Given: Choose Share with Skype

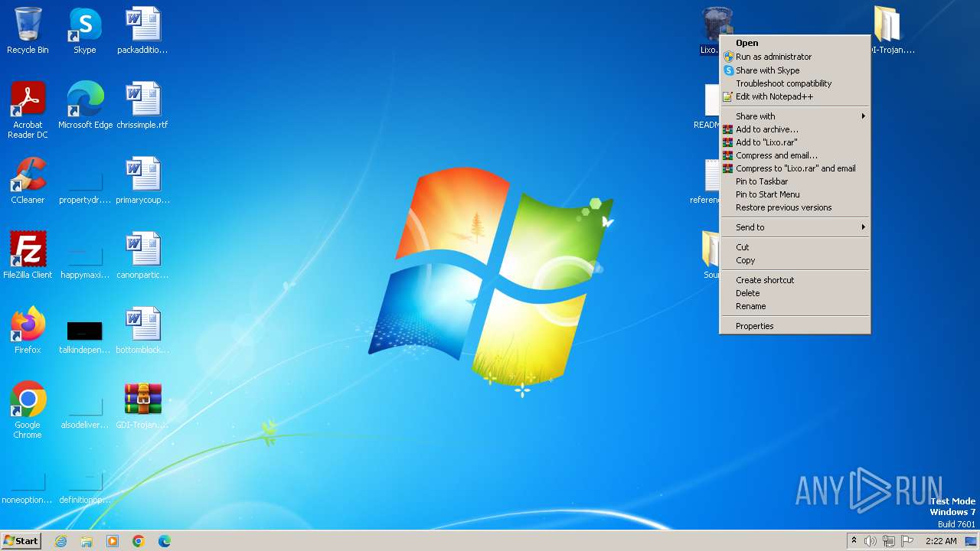Looking at the screenshot, I should 795,70.
